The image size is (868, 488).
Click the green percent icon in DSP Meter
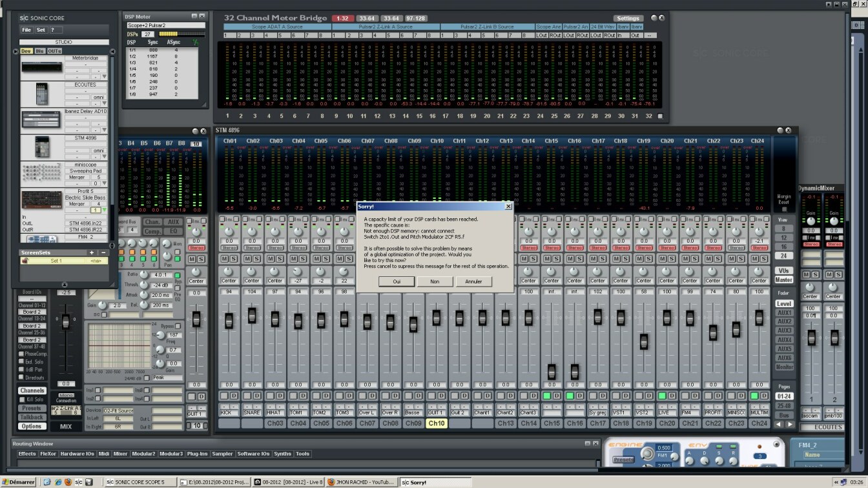pos(196,42)
